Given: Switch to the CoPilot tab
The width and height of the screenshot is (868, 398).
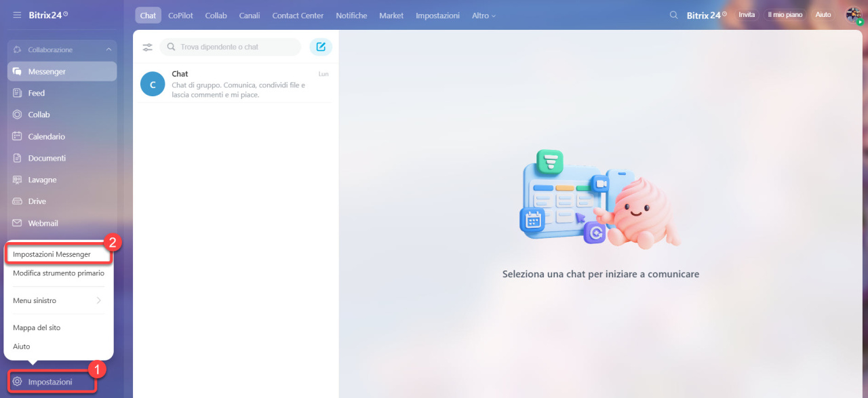Looking at the screenshot, I should pyautogui.click(x=180, y=15).
